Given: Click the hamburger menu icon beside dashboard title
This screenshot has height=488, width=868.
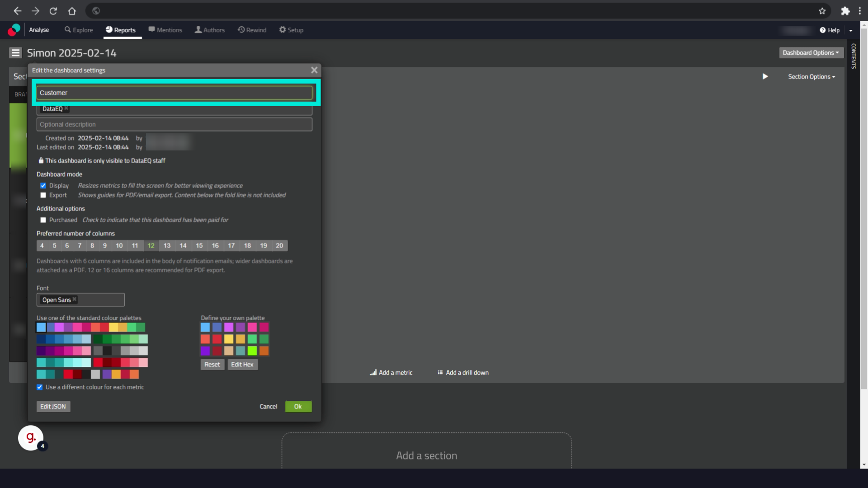Looking at the screenshot, I should point(15,53).
